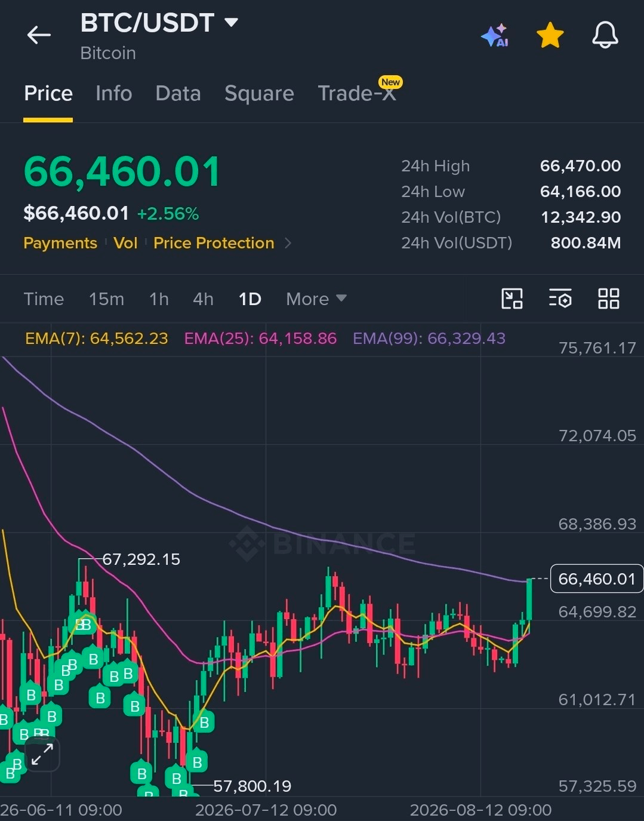Screen dimensions: 644x821
Task: Select the 1h chart interval
Action: (x=159, y=299)
